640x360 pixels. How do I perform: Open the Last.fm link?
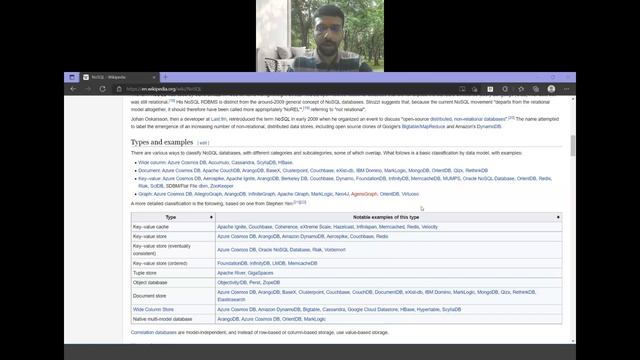(218, 119)
